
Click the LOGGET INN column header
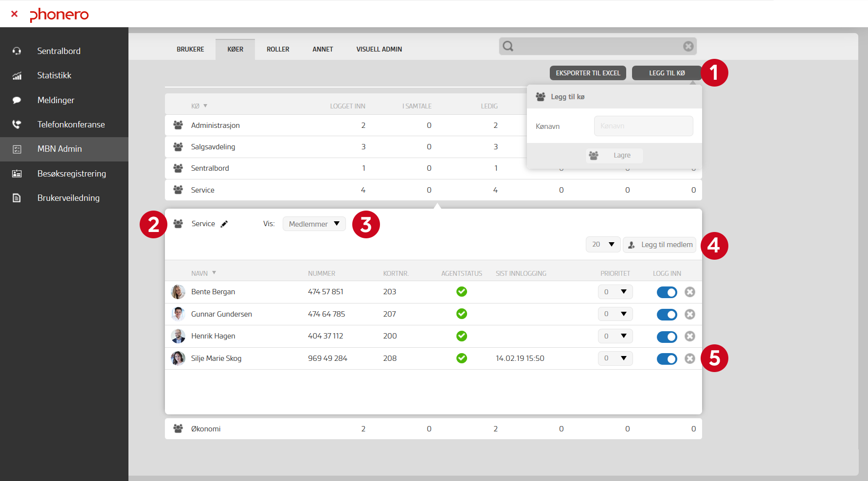coord(347,106)
